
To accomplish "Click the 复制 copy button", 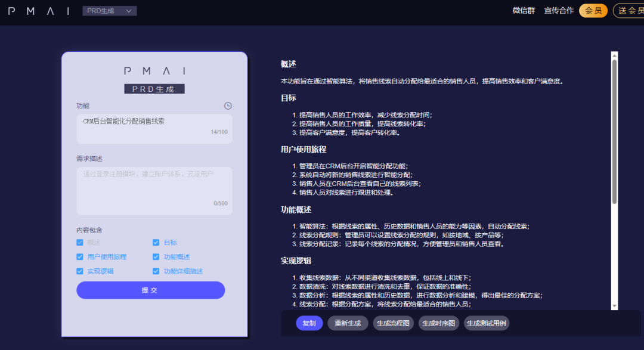I will 309,323.
